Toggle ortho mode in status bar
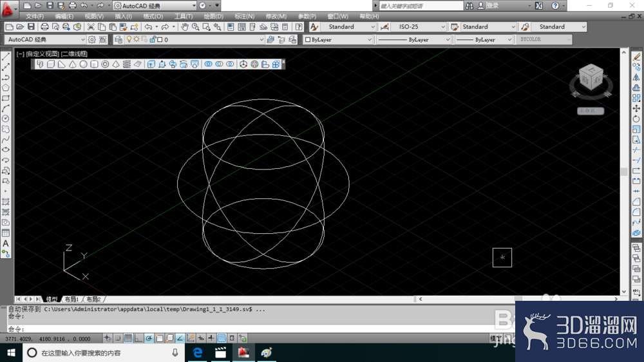The height and width of the screenshot is (362, 644). coord(138,338)
